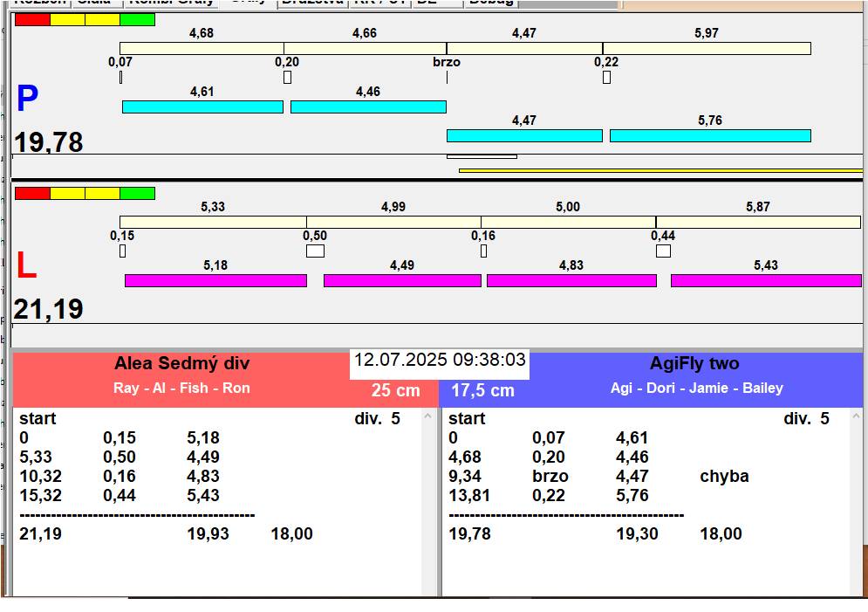The width and height of the screenshot is (868, 612).
Task: Click the 10,32 cumulative time in the left results
Action: (x=40, y=476)
